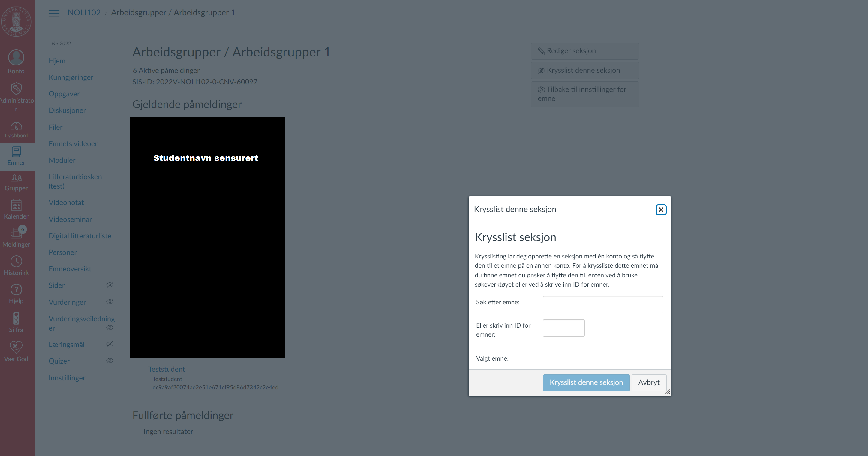Open Moduler in course menu
This screenshot has height=456, width=868.
tap(62, 160)
